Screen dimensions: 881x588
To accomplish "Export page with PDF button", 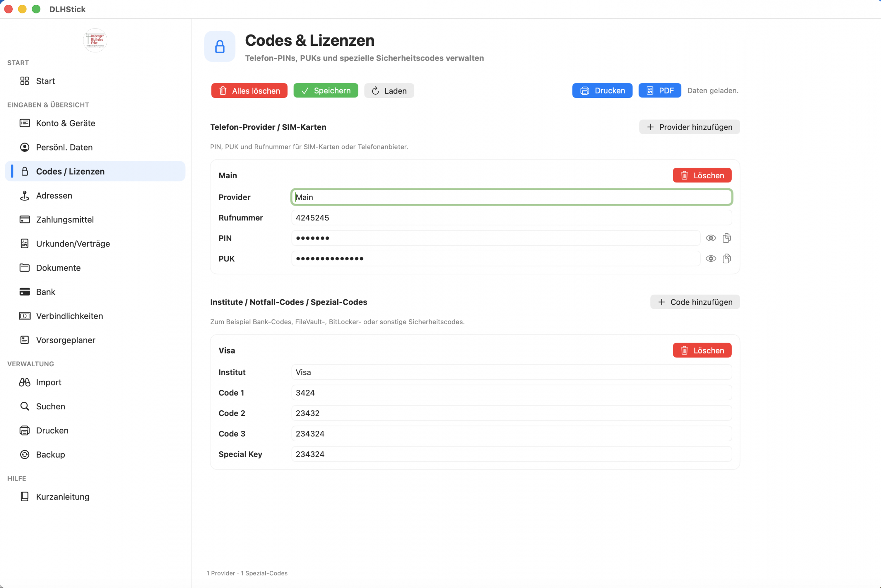I will coord(659,91).
